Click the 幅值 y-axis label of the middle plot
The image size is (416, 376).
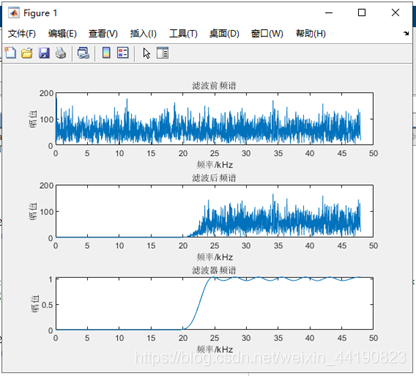pos(33,211)
